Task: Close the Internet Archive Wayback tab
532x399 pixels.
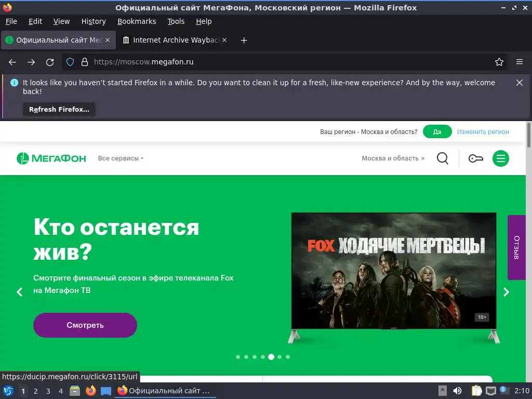Action: click(x=224, y=40)
